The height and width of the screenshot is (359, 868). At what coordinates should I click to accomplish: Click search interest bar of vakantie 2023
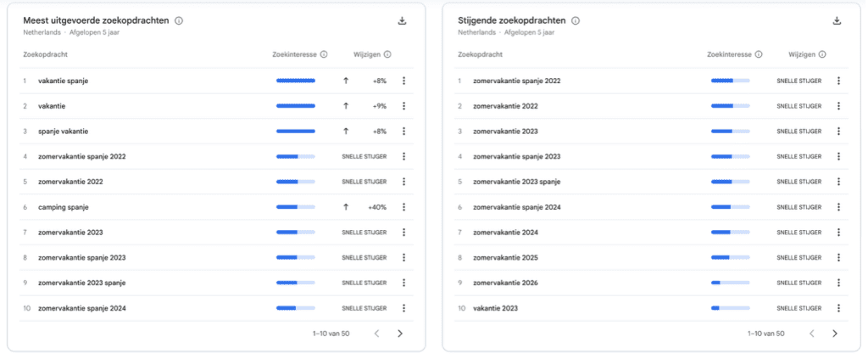(x=730, y=308)
